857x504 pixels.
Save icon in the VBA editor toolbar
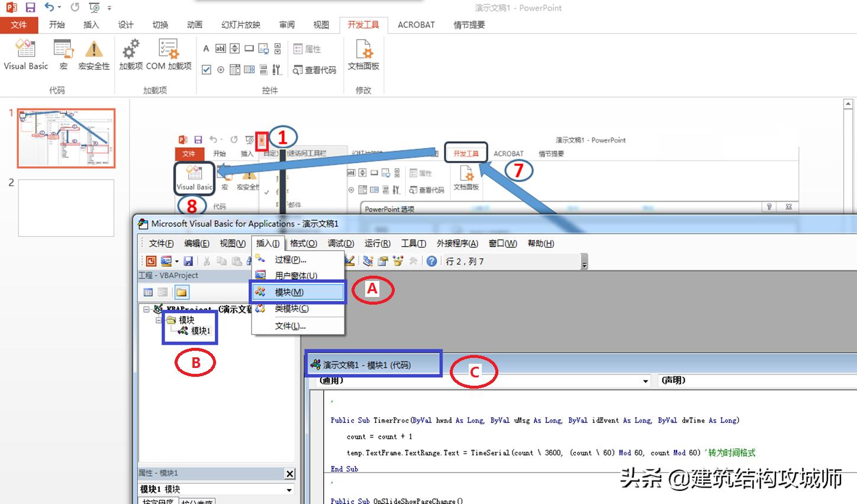[188, 261]
